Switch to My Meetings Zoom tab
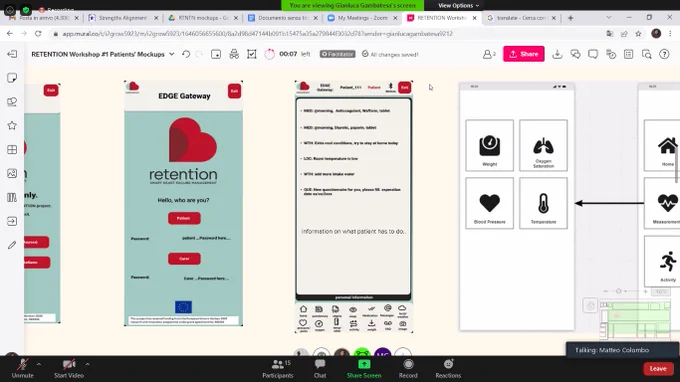The image size is (680, 382). click(x=362, y=18)
